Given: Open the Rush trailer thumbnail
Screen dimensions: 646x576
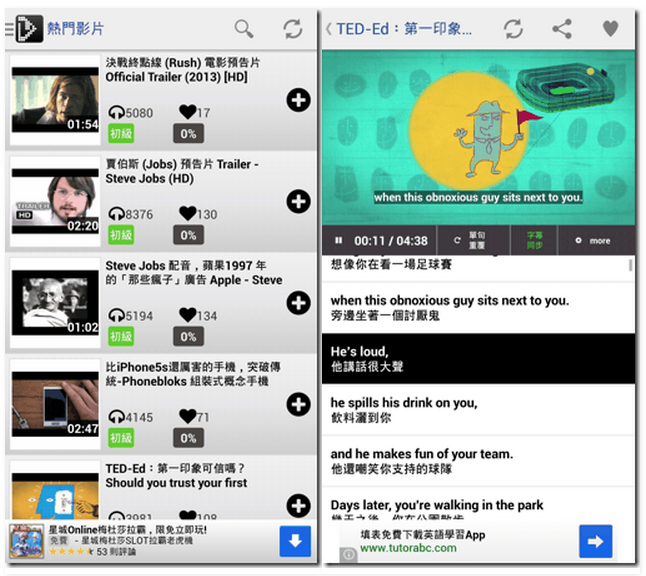Looking at the screenshot, I should (55, 100).
